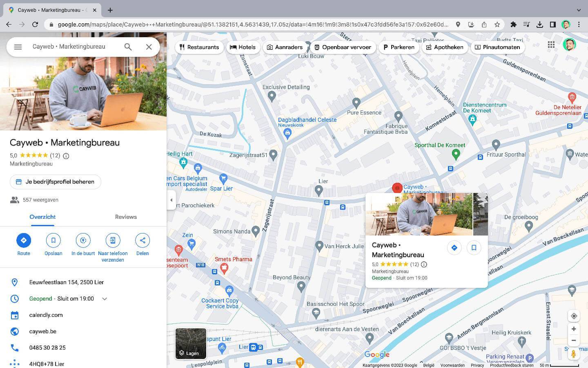
Task: Collapse the side panel arrow
Action: (x=171, y=200)
